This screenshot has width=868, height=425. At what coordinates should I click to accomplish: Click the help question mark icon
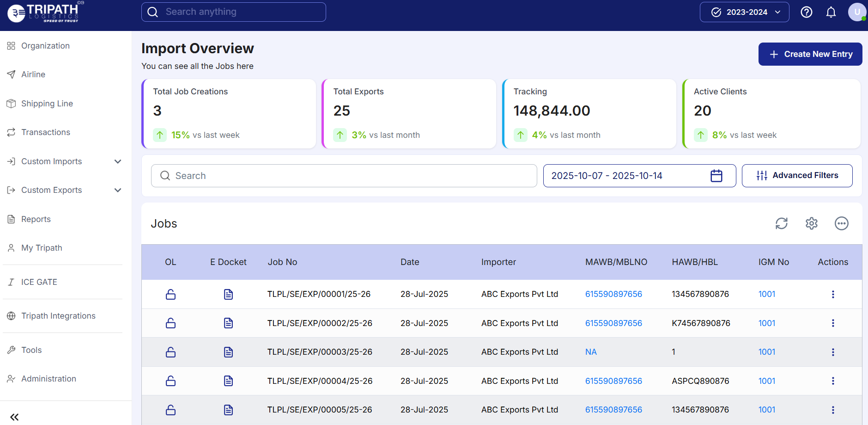tap(806, 12)
